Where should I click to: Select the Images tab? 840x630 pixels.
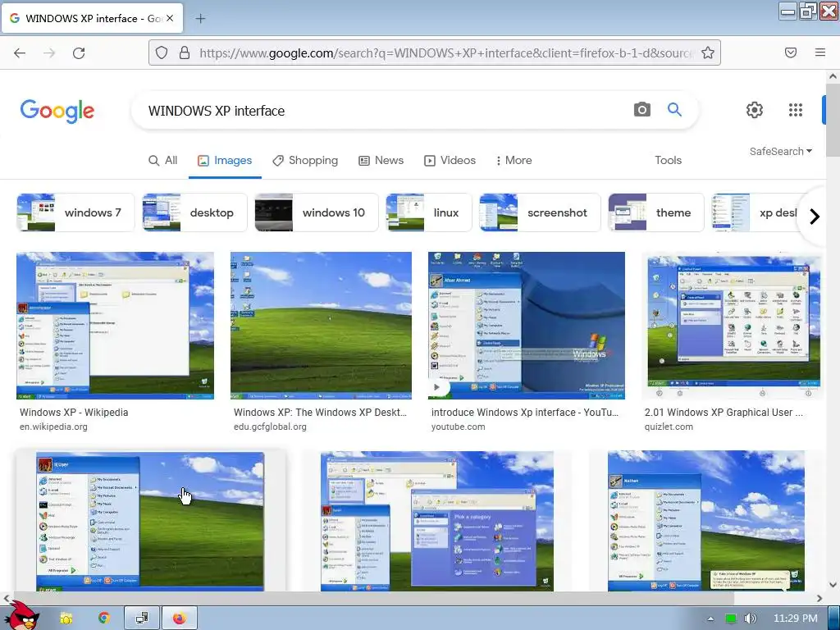pyautogui.click(x=225, y=160)
